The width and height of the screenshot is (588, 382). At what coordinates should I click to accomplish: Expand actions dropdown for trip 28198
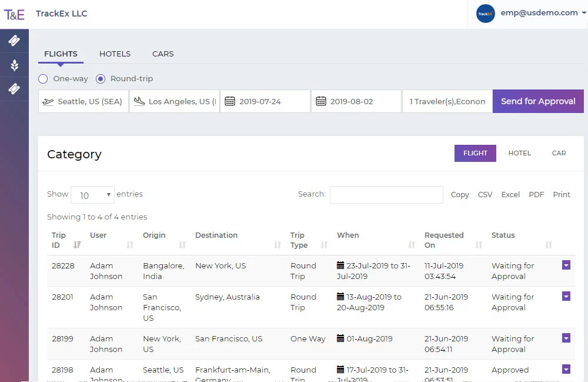pyautogui.click(x=566, y=369)
